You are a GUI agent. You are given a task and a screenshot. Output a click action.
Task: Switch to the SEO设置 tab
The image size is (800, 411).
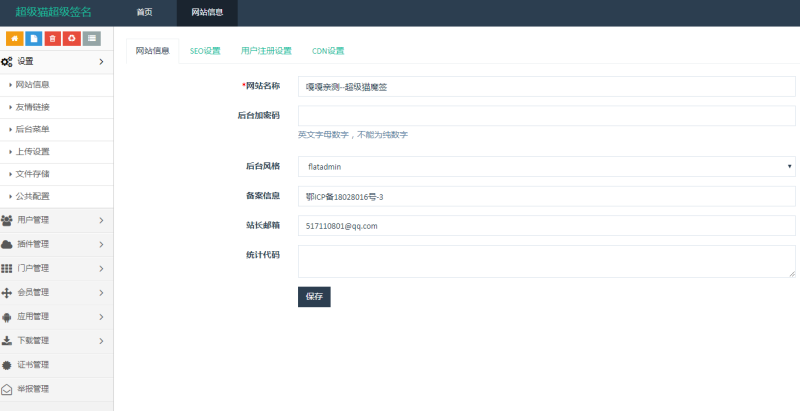(x=205, y=51)
